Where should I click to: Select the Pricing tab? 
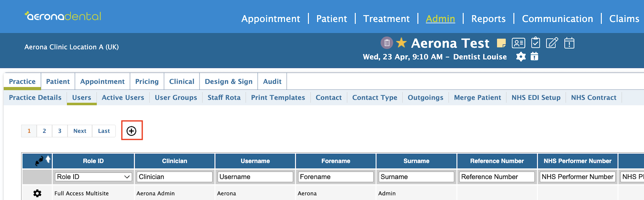click(x=147, y=81)
